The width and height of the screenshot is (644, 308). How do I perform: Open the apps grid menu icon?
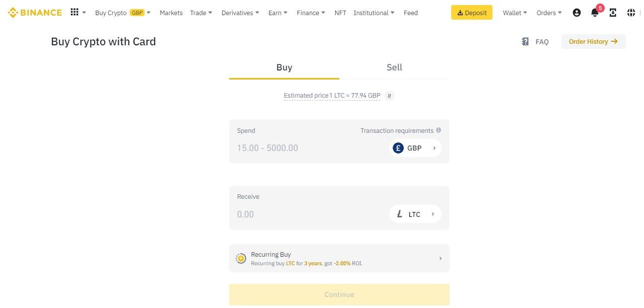75,13
